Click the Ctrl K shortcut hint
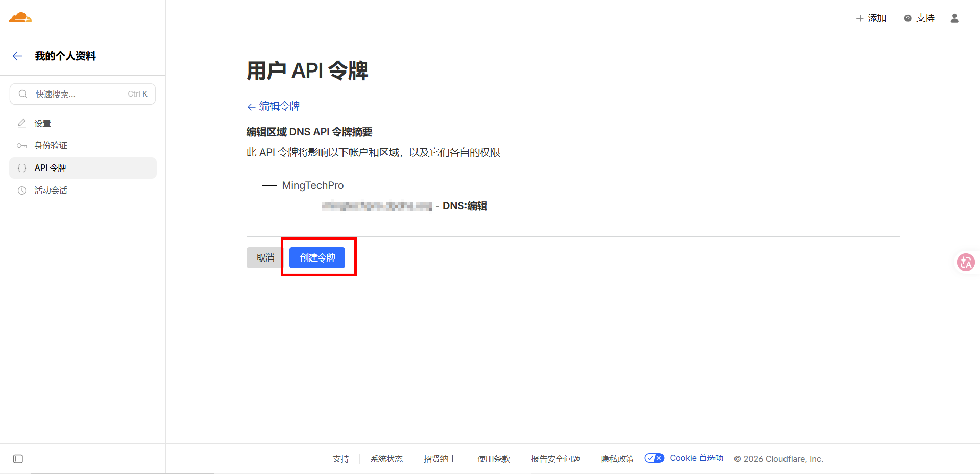 pyautogui.click(x=138, y=94)
